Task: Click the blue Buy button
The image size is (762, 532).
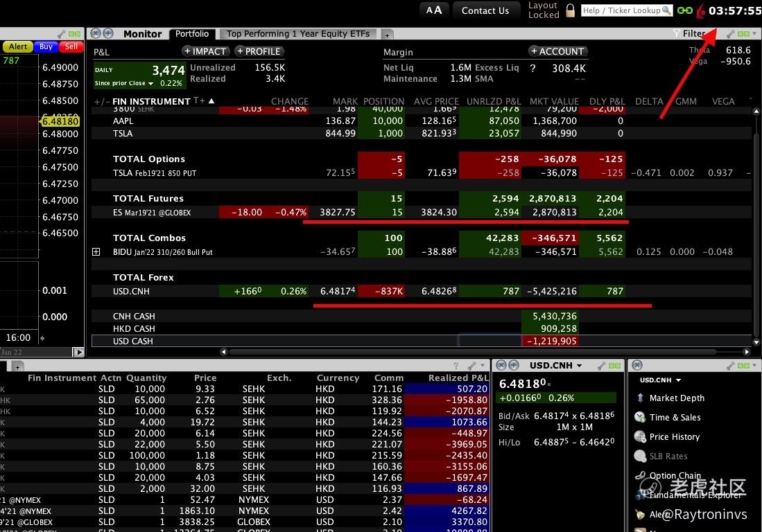Action: coord(46,46)
